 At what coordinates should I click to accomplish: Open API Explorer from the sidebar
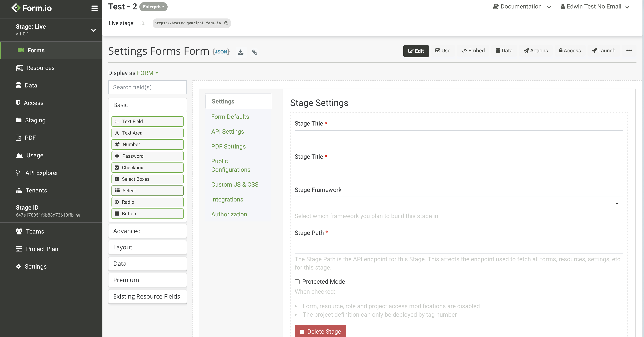pyautogui.click(x=41, y=173)
